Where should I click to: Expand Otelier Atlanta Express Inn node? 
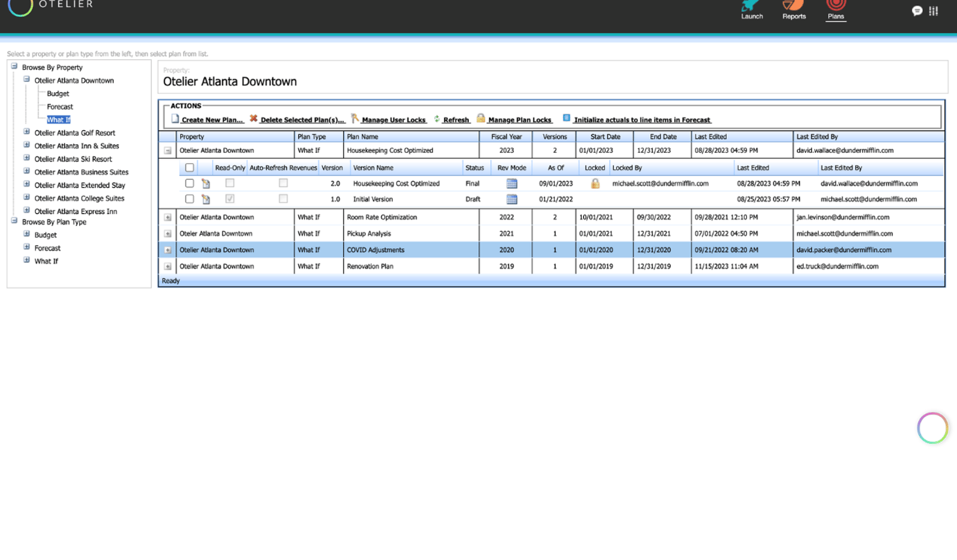pos(26,210)
